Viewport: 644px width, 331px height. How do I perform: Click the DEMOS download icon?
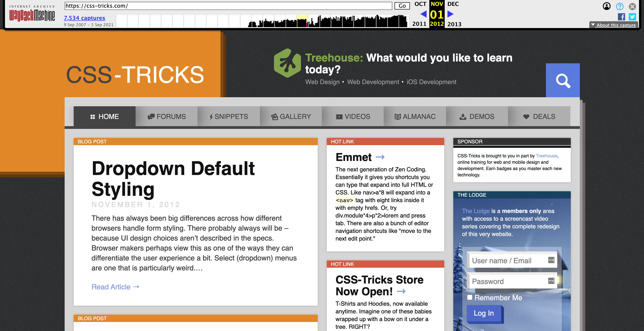[463, 116]
